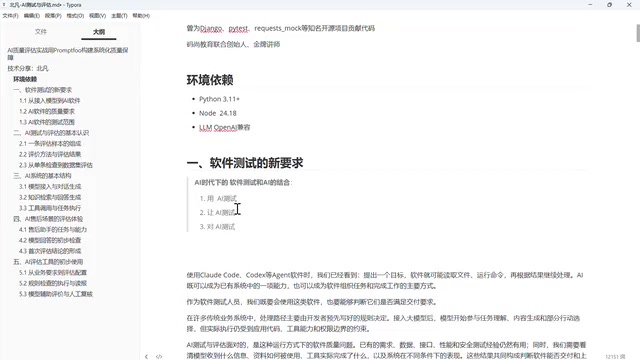Place cursor on Node 24.18 bullet
The height and width of the screenshot is (360, 640).
[218, 113]
